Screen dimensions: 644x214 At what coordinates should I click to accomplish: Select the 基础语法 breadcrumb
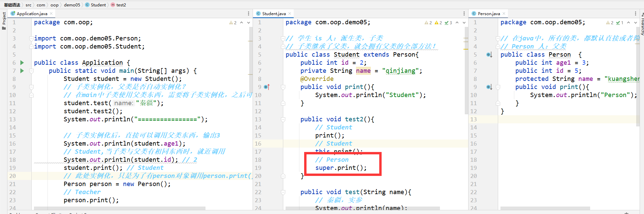tap(12, 5)
